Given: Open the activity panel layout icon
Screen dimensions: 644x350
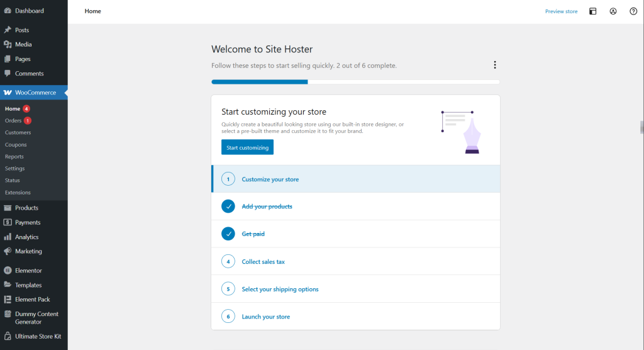Looking at the screenshot, I should (x=592, y=11).
